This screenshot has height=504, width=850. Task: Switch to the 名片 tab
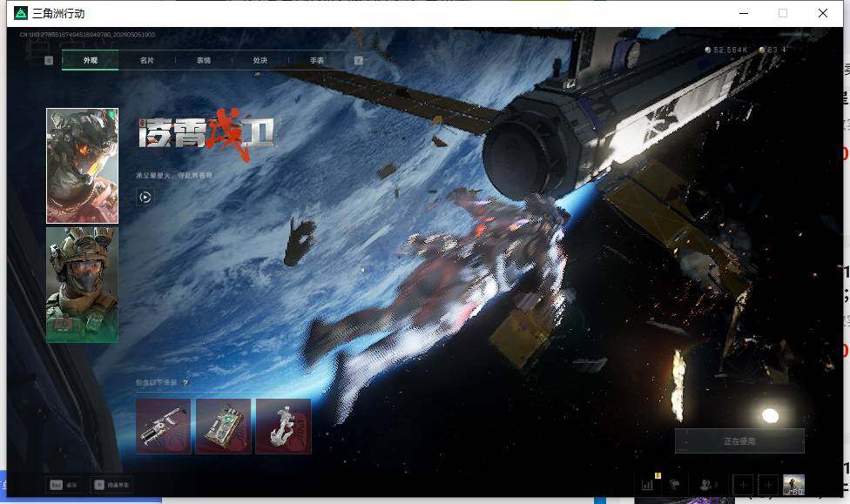click(x=147, y=60)
